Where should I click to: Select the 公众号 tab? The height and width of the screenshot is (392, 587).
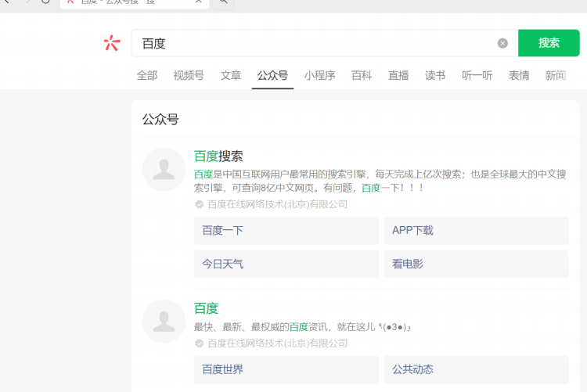pyautogui.click(x=272, y=76)
